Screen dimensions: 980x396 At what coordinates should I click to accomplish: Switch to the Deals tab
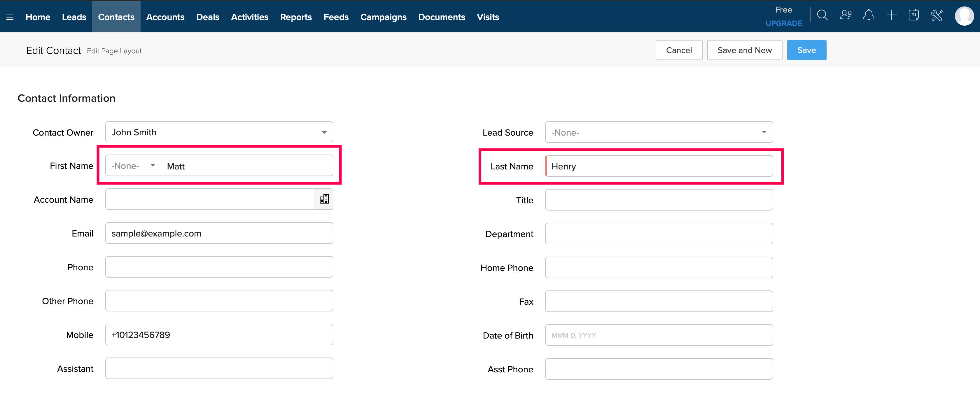207,17
